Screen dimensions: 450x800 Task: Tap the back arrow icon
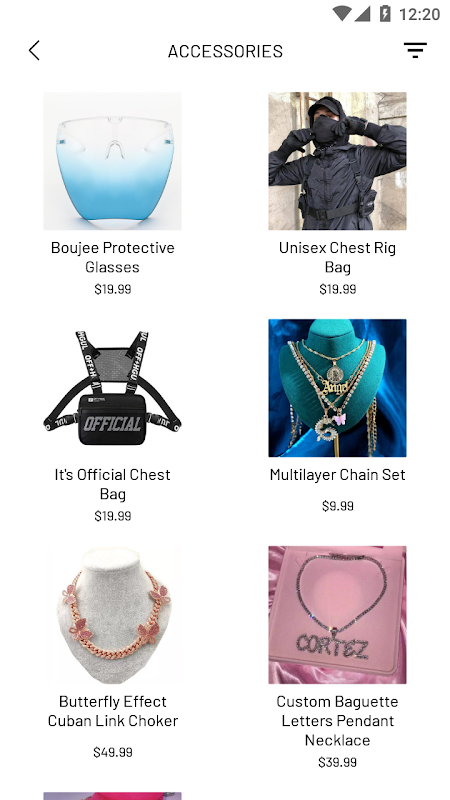34,51
